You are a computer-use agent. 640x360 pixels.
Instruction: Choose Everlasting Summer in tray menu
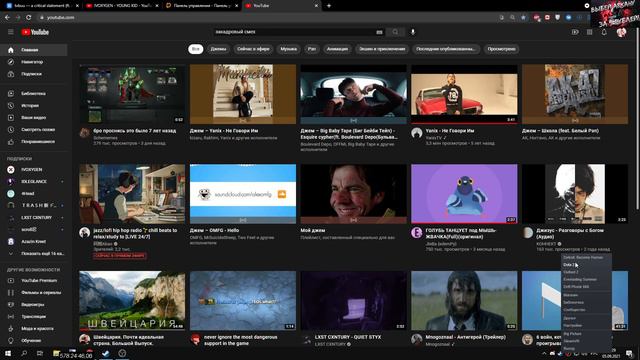587,280
